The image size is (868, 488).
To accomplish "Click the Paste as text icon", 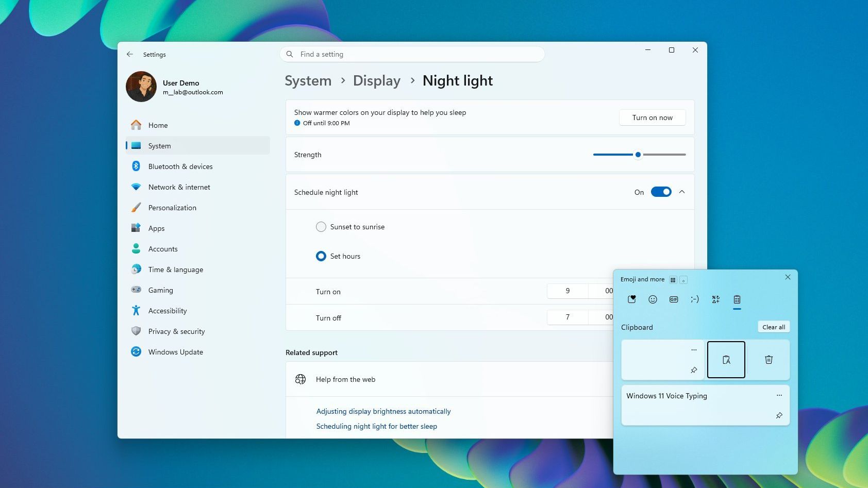I will tap(726, 360).
